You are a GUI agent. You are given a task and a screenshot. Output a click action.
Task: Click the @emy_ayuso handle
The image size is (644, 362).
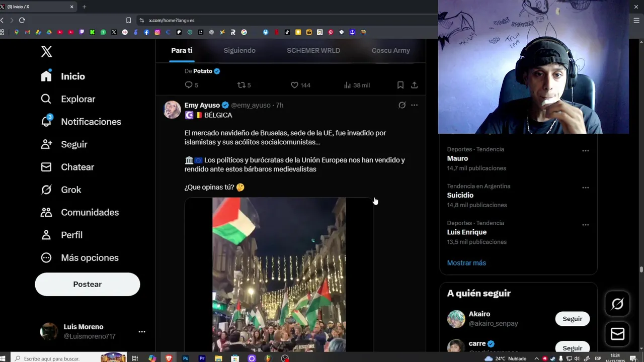251,105
